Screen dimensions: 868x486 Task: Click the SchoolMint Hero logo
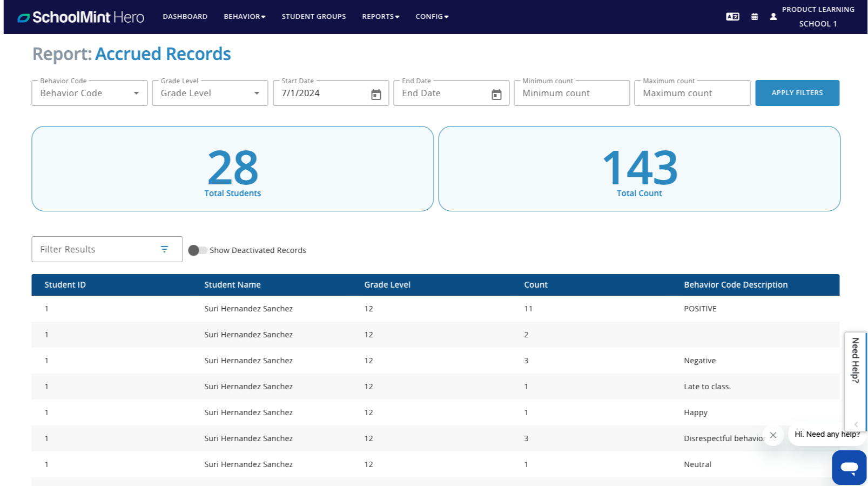pyautogui.click(x=80, y=17)
